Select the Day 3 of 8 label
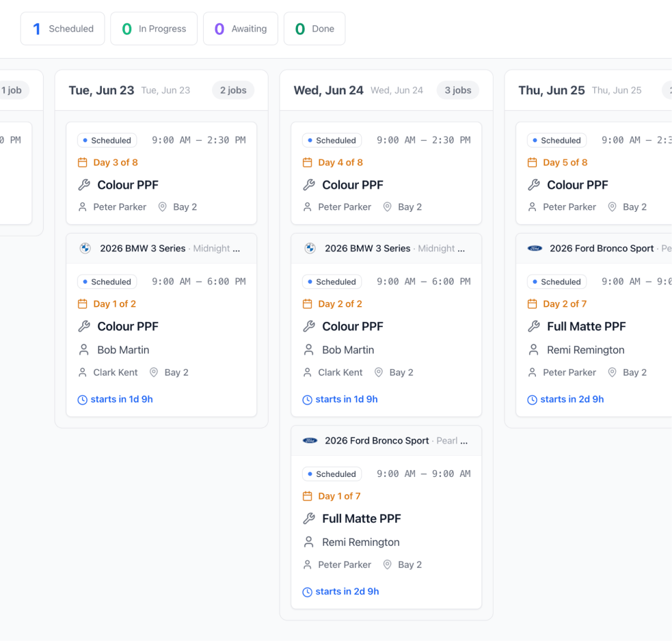 pyautogui.click(x=116, y=163)
